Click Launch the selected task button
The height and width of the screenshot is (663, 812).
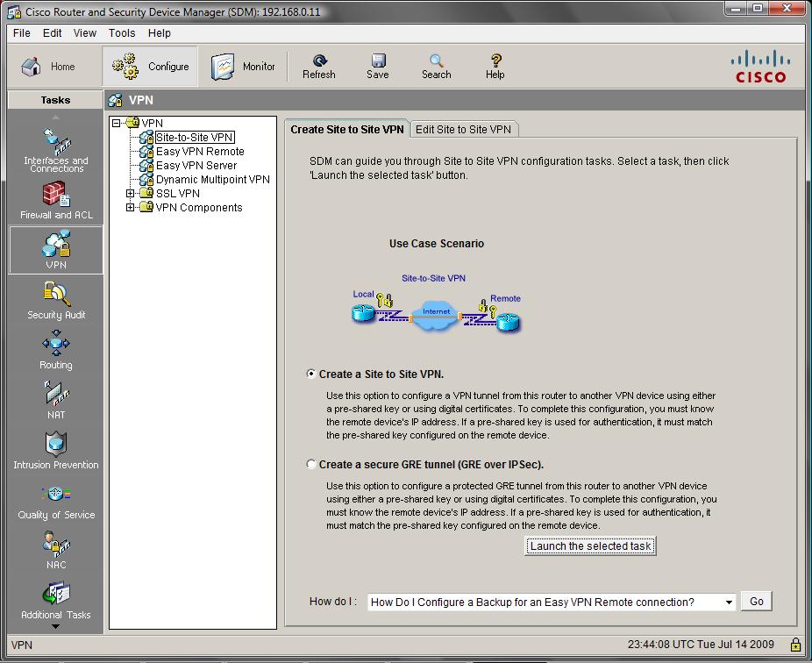click(590, 546)
